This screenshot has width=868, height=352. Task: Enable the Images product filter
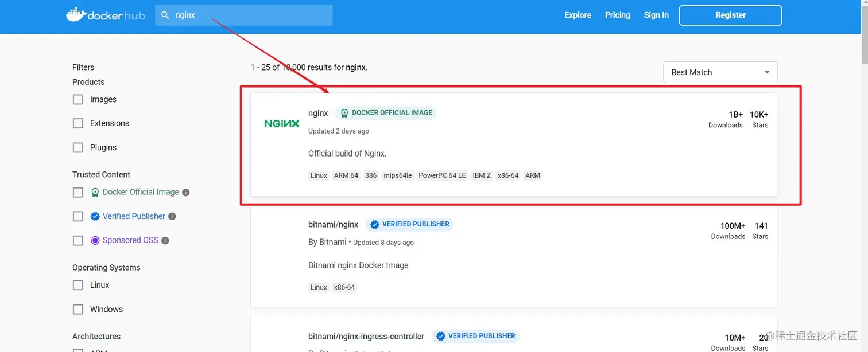[x=78, y=100]
